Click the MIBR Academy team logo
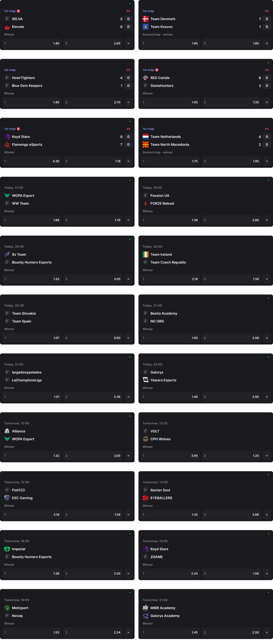 point(146,608)
